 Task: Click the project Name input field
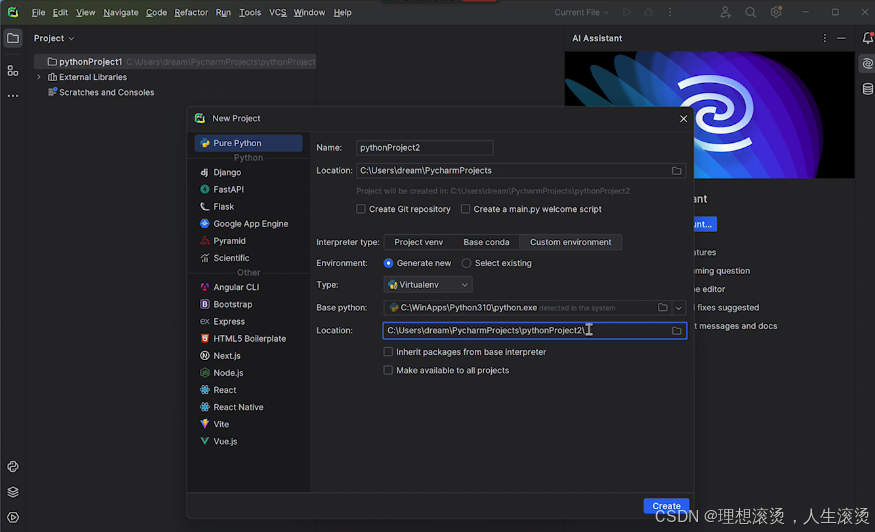pos(425,148)
